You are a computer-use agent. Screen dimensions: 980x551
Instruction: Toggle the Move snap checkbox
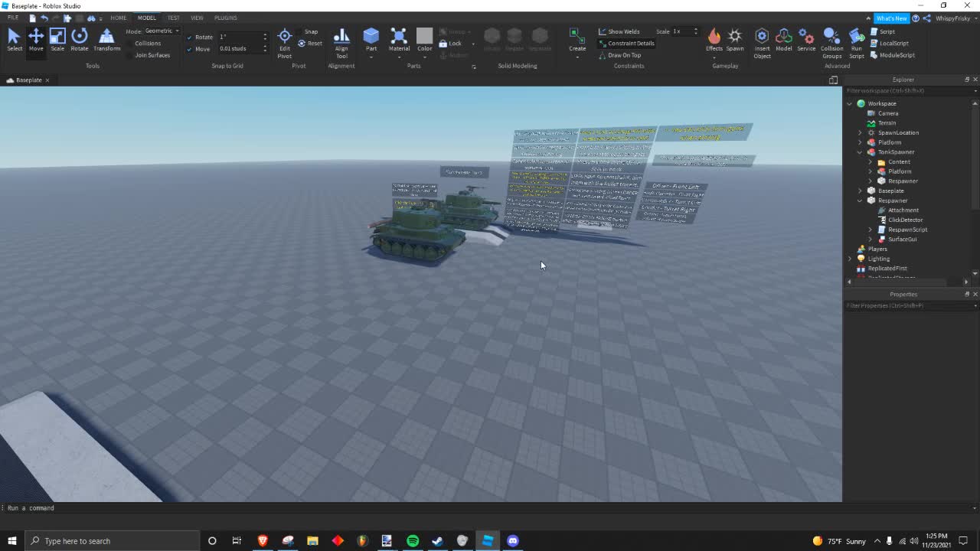coord(189,48)
